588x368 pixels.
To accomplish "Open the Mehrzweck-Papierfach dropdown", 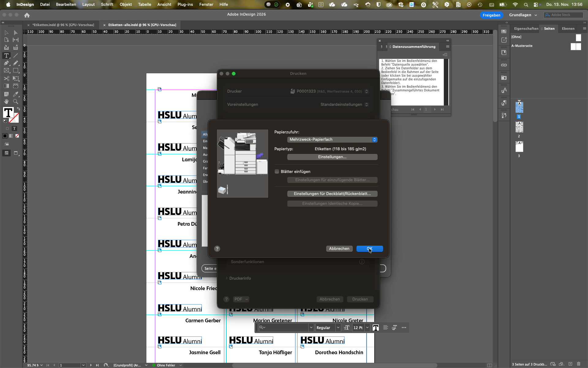I will pos(332,140).
